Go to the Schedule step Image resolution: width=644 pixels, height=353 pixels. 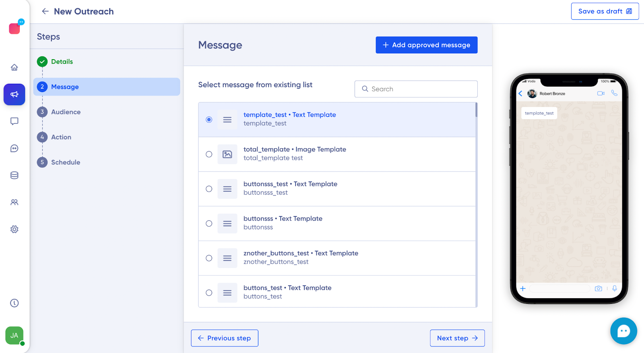(x=66, y=162)
